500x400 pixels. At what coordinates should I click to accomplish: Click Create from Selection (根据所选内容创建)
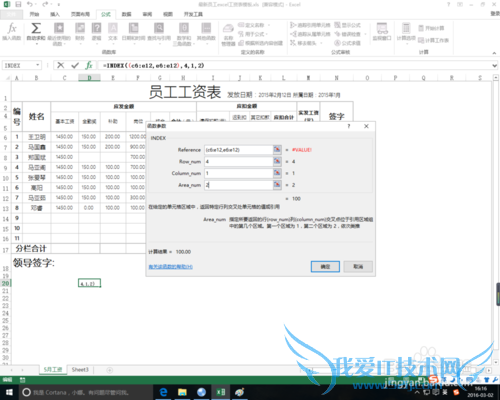pyautogui.click(x=261, y=43)
